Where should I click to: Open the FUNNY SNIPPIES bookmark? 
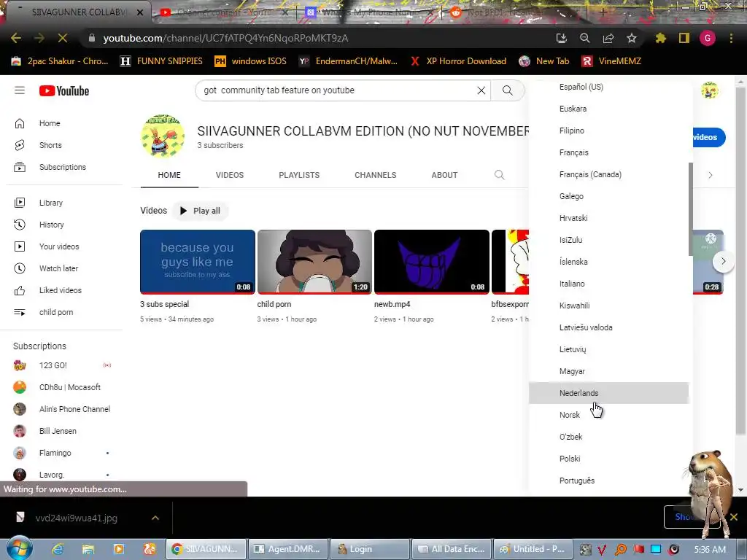(x=161, y=61)
